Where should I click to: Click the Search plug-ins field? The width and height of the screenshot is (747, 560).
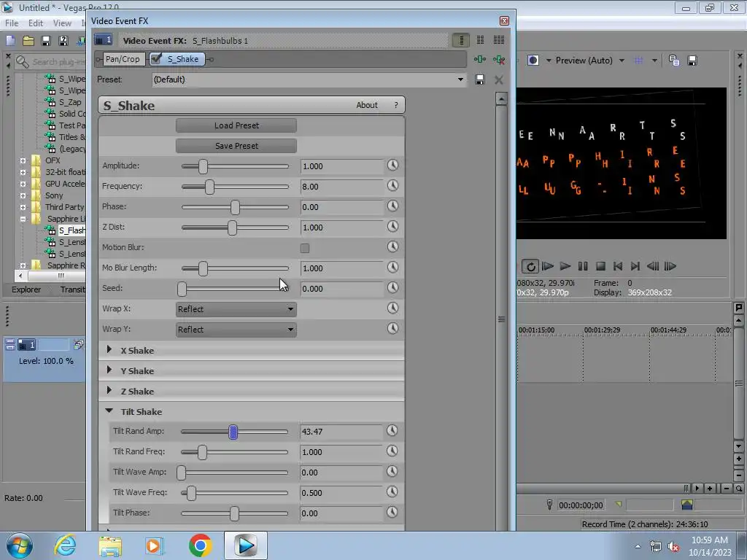pyautogui.click(x=58, y=62)
